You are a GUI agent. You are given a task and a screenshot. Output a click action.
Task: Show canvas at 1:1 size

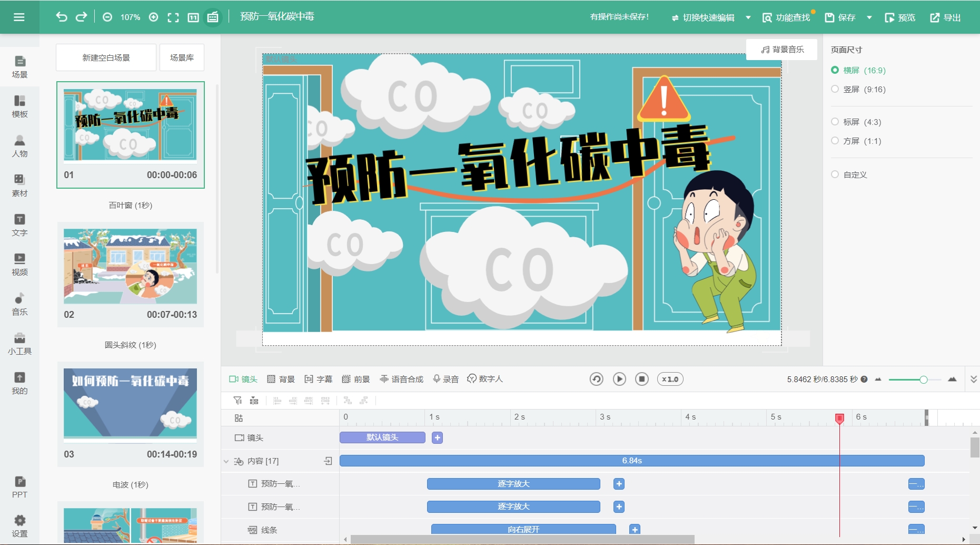point(193,17)
